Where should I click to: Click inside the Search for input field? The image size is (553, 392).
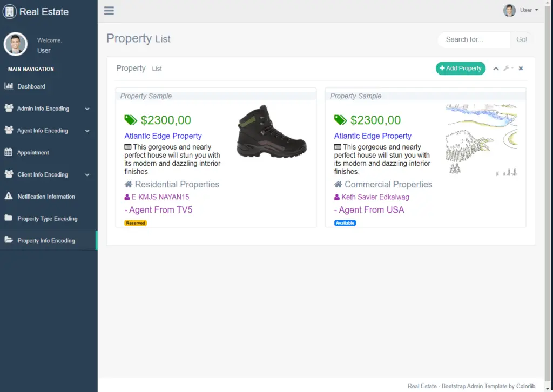(x=474, y=39)
